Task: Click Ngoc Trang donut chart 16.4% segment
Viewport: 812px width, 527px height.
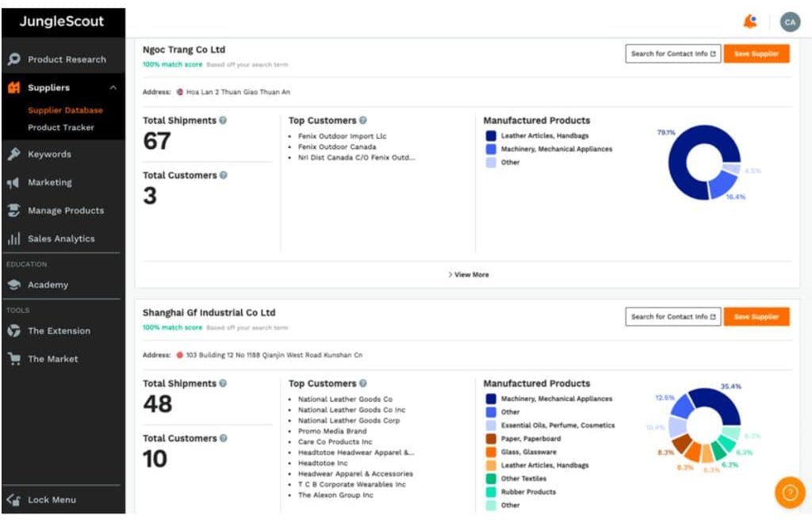Action: tap(723, 185)
